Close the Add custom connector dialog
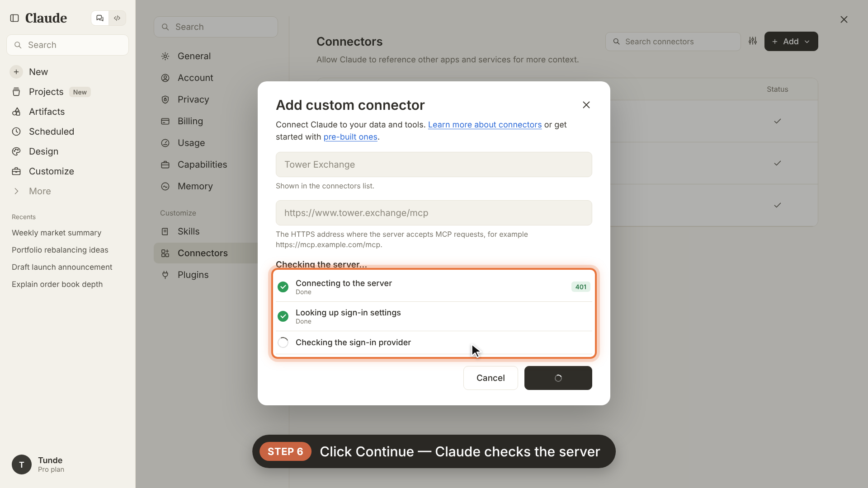The width and height of the screenshot is (868, 488). [586, 105]
